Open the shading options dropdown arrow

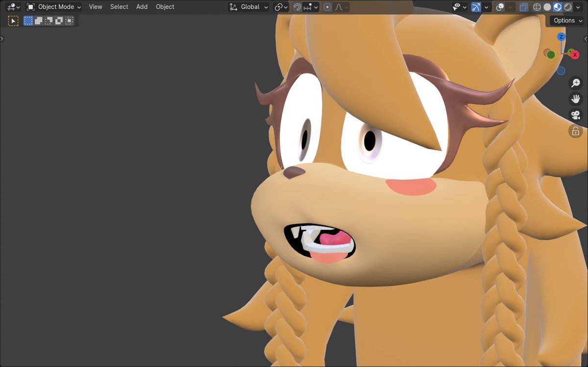578,7
